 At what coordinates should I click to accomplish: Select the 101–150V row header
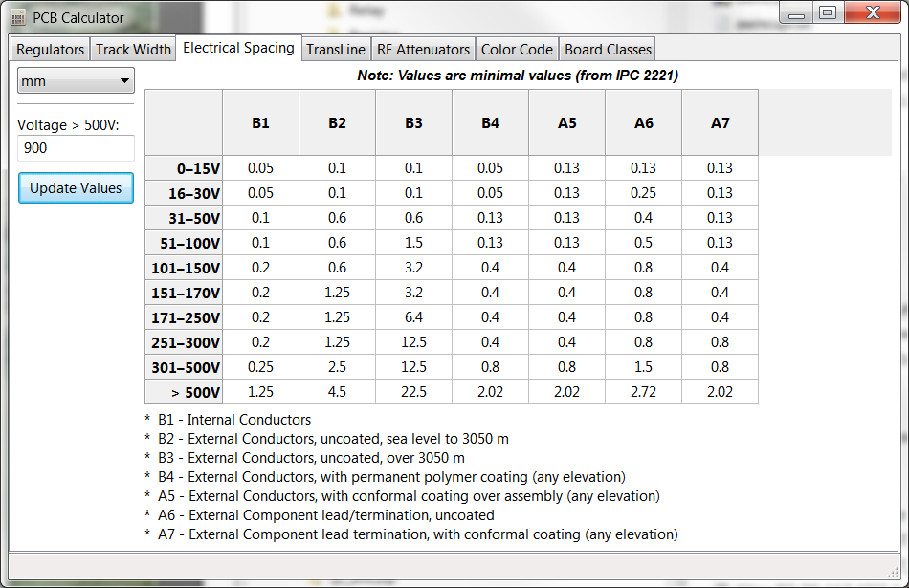pos(184,269)
